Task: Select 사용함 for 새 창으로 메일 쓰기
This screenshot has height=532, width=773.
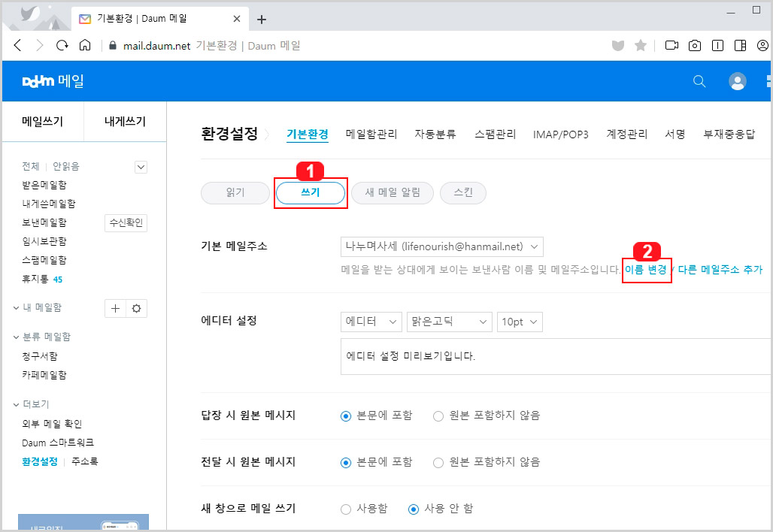Action: coord(346,509)
